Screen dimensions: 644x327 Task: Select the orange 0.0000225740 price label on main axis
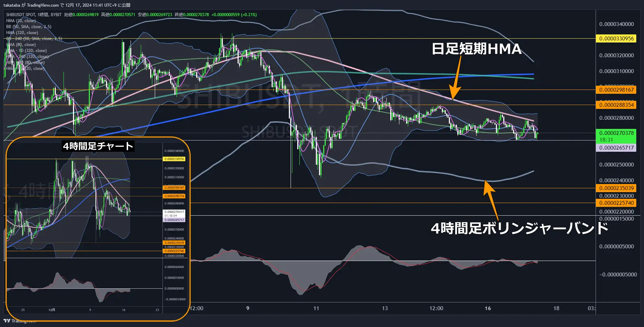pos(616,203)
